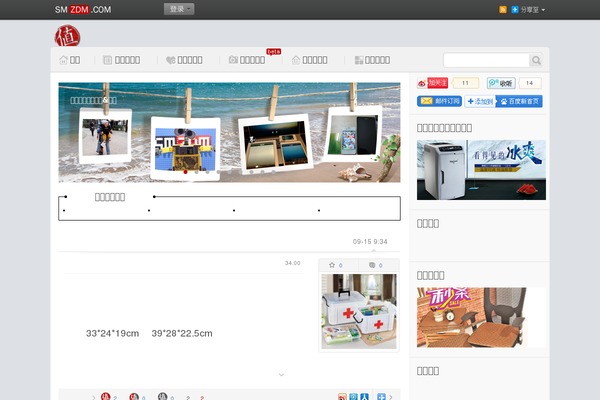Click the 33*24*19cm size text

click(x=112, y=333)
